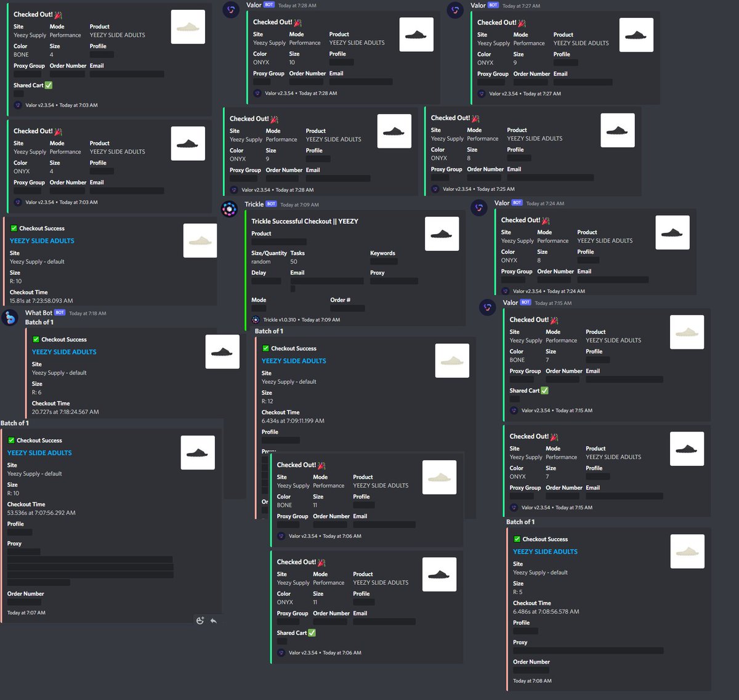Open bone slide thumbnail in R: 5 checkout
Viewport: 739px width, 700px height.
(x=687, y=551)
